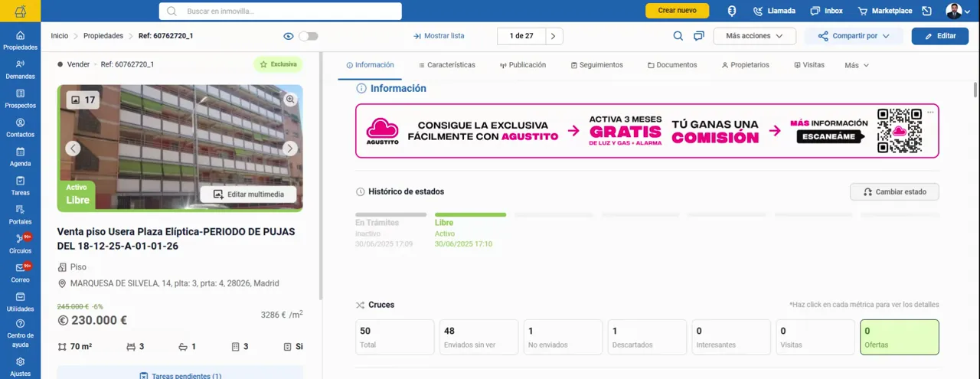Click the Crear nuevo button
The height and width of the screenshot is (379, 980).
[x=677, y=11]
